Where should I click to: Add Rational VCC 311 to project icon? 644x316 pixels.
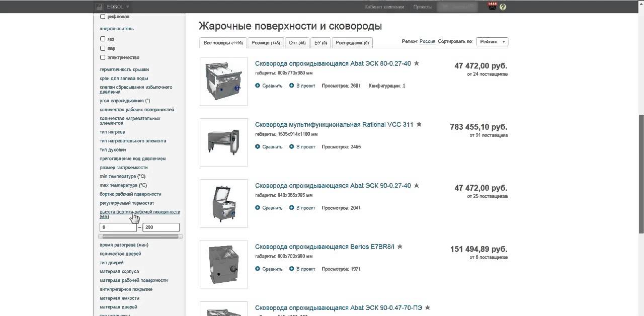click(291, 146)
